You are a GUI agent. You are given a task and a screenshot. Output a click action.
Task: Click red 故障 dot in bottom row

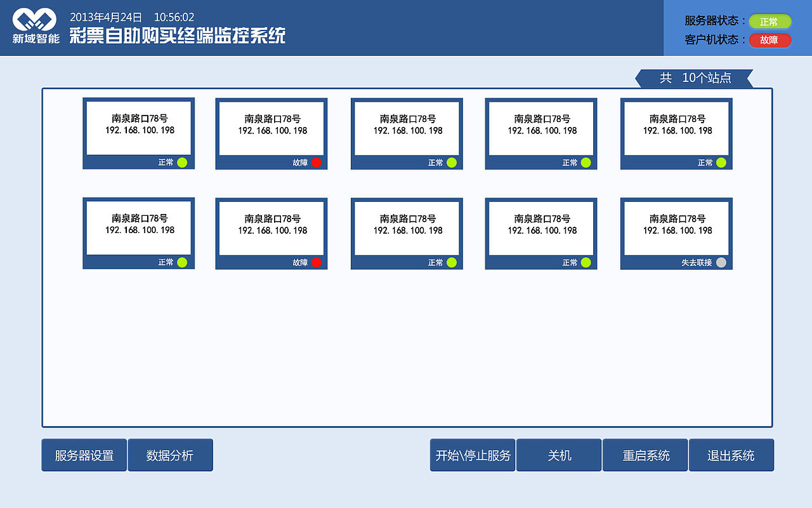[317, 262]
